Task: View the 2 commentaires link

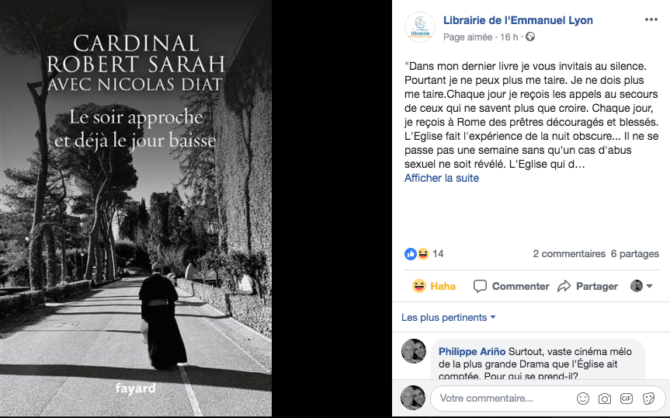Action: click(x=569, y=254)
